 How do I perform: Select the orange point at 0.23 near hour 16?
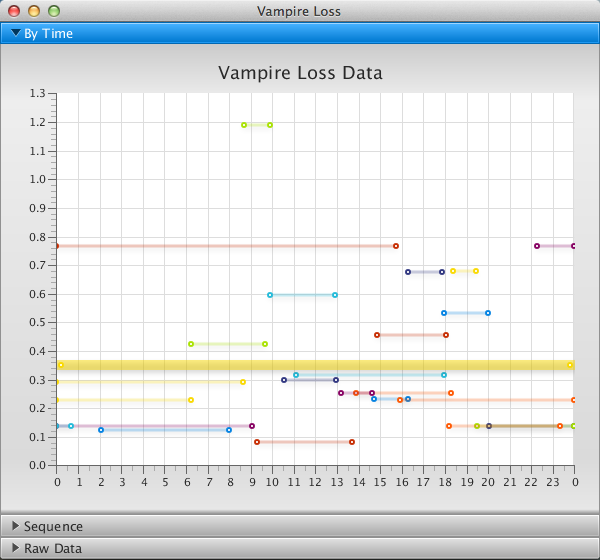tap(400, 400)
